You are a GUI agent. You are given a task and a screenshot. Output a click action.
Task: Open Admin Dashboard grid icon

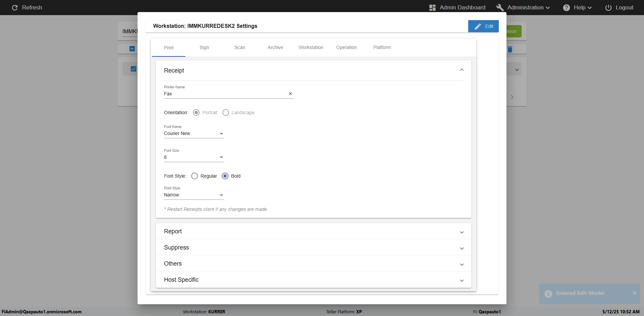432,7
